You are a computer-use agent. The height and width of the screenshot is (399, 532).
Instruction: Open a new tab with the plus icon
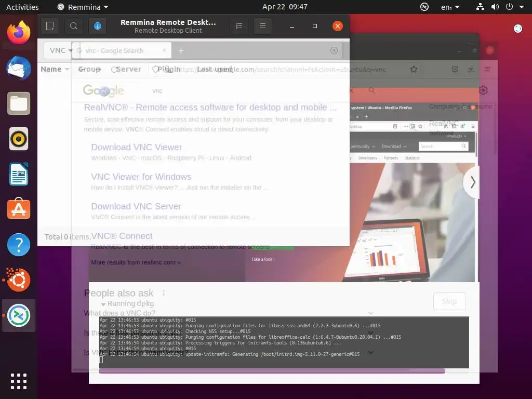(181, 51)
